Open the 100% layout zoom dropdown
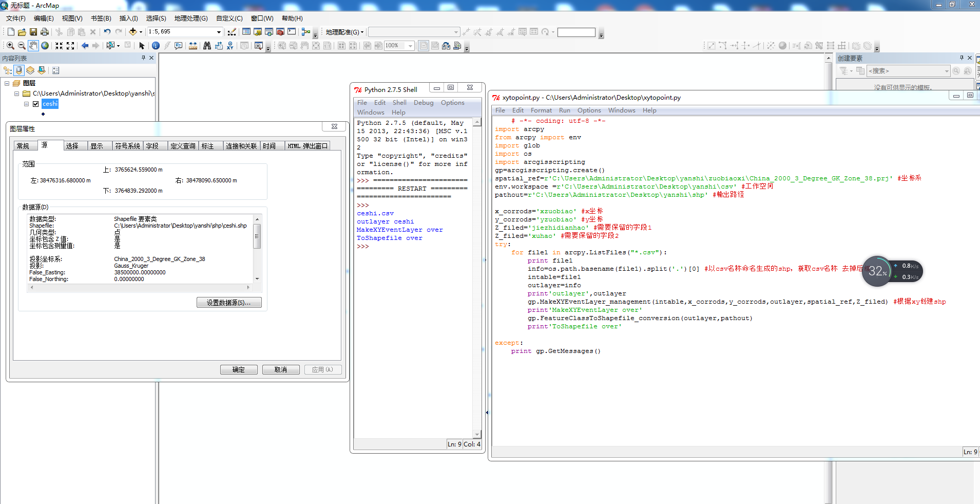Screen dimensions: 980x504 click(x=410, y=46)
